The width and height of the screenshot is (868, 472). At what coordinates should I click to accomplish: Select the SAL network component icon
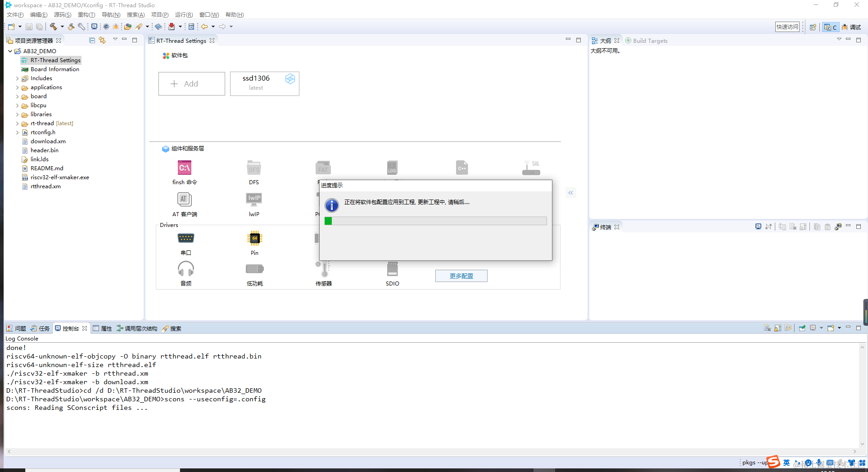[x=531, y=168]
